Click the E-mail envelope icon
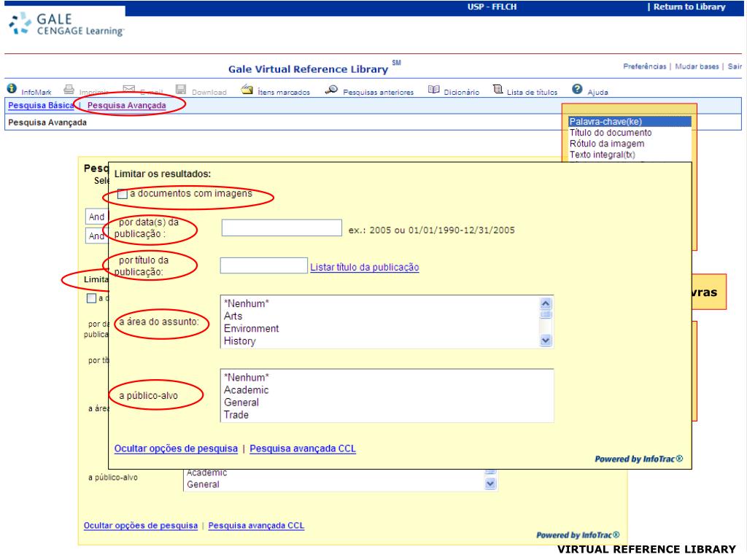 [x=128, y=89]
